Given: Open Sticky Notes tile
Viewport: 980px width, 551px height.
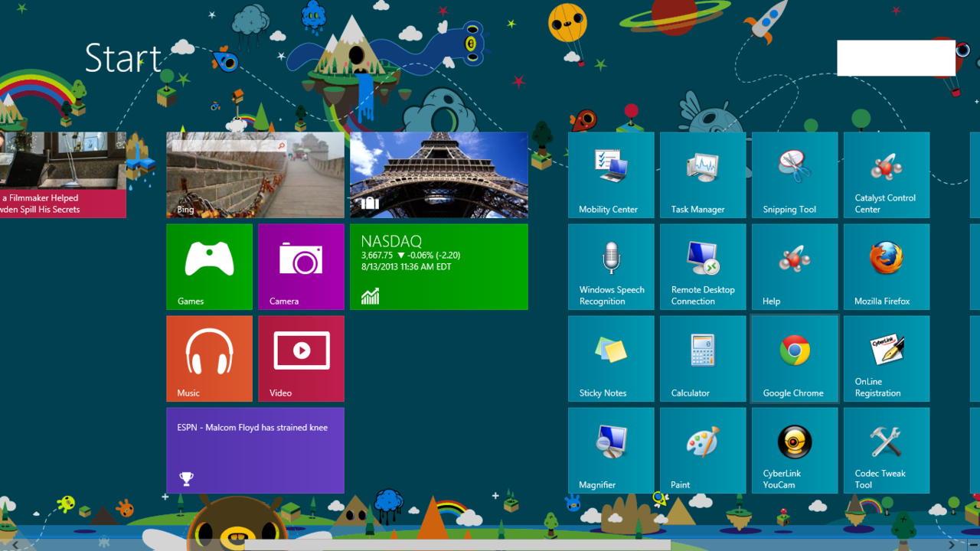Looking at the screenshot, I should tap(611, 359).
